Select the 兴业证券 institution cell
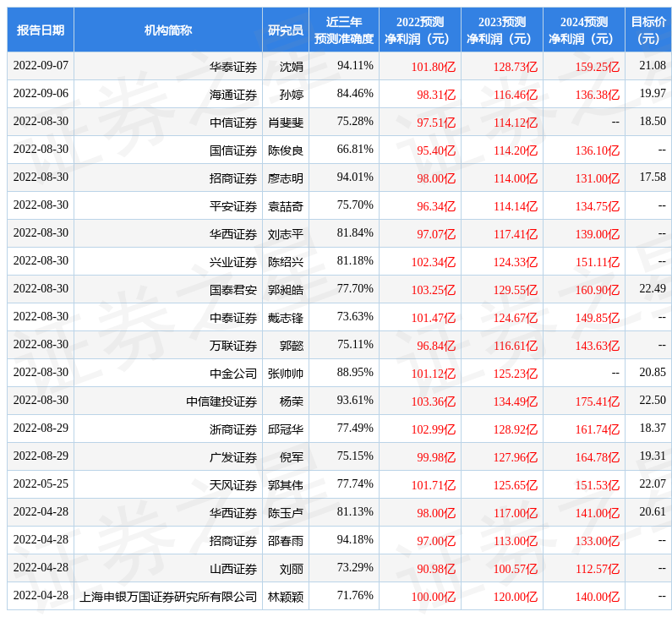The height and width of the screenshot is (617, 672). [x=168, y=260]
